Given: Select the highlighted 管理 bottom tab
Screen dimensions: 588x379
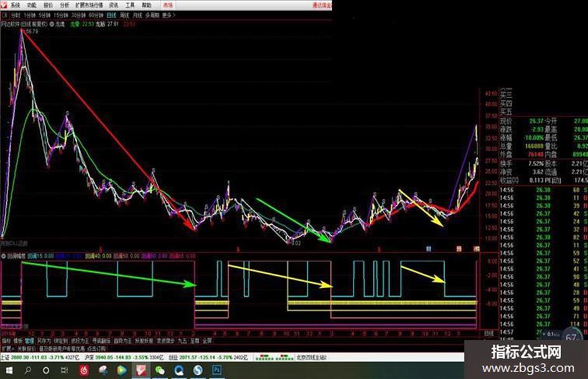Looking at the screenshot, I should [x=29, y=341].
